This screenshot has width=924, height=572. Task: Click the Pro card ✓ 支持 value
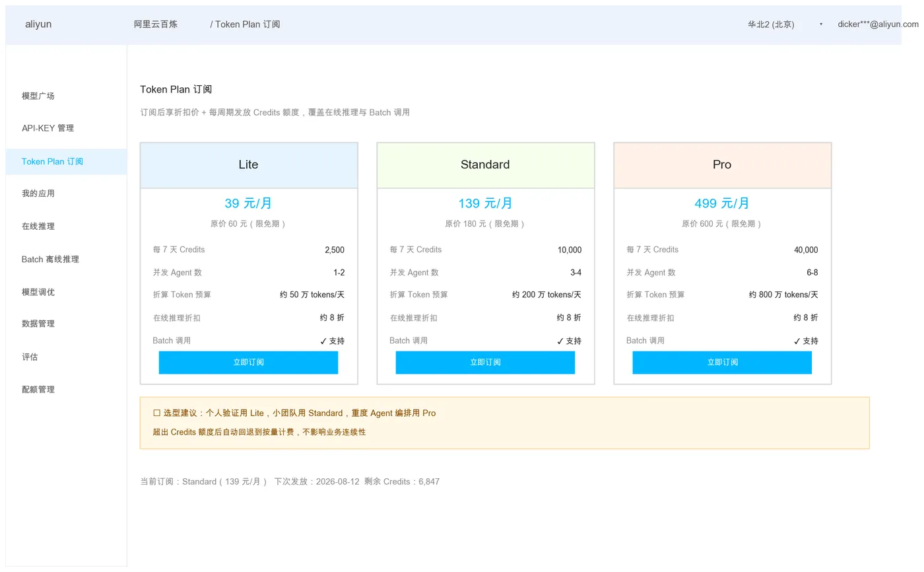806,341
